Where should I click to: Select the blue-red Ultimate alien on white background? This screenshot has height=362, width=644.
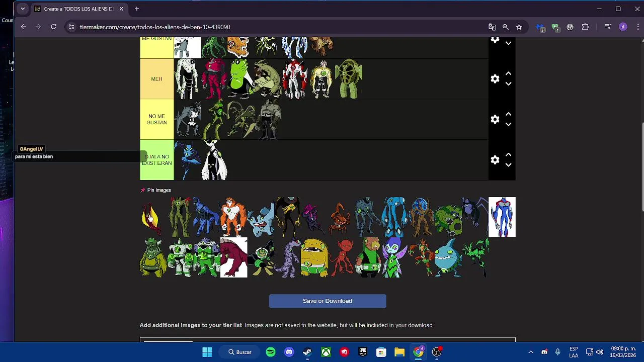click(502, 217)
